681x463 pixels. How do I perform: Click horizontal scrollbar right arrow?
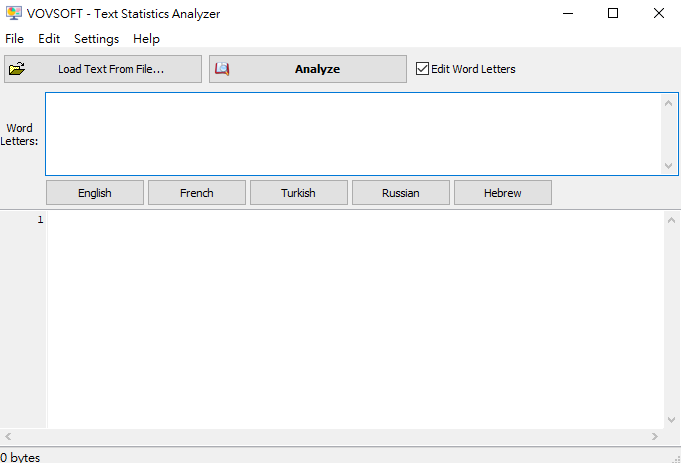coord(655,437)
